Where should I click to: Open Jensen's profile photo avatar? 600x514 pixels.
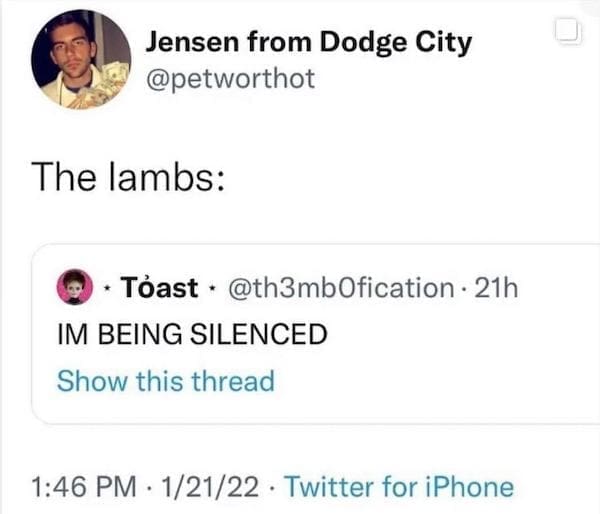[81, 59]
